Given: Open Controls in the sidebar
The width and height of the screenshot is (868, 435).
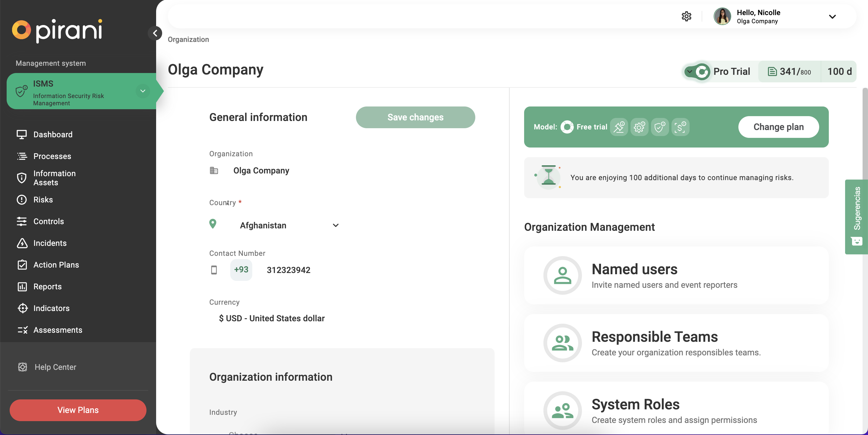Looking at the screenshot, I should [x=49, y=221].
